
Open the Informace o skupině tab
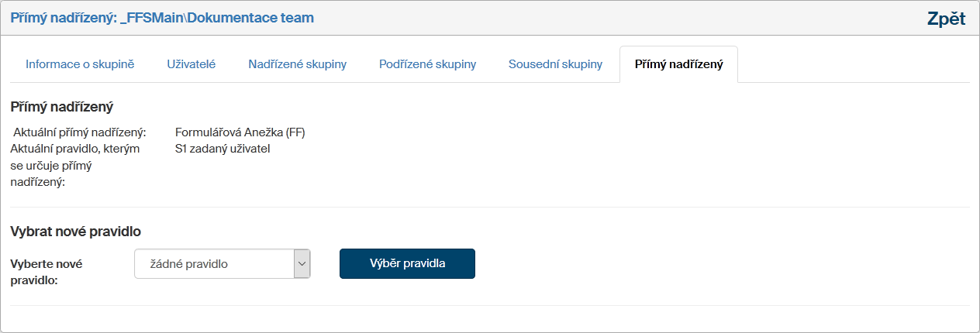point(80,64)
